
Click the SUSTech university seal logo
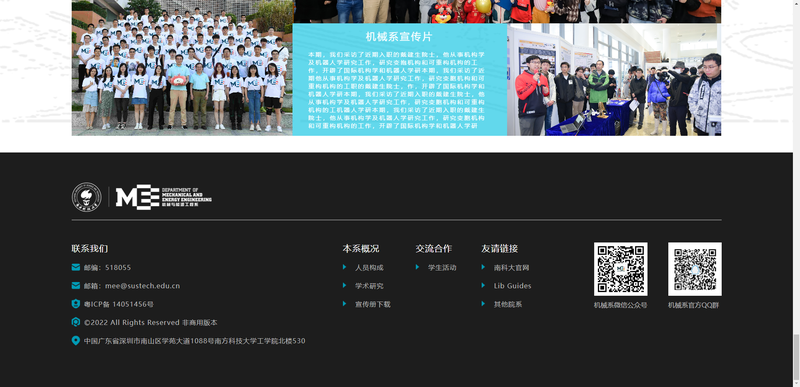86,197
